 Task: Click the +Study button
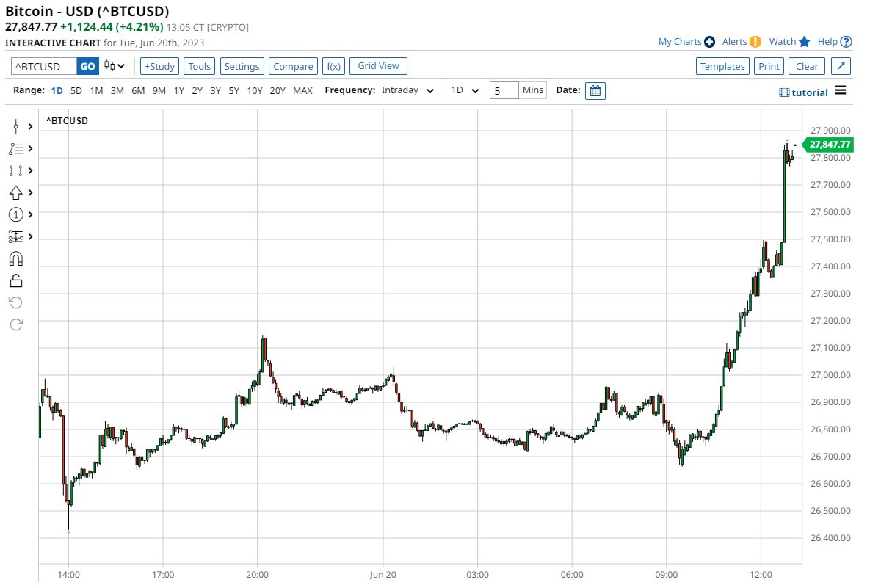(x=159, y=66)
